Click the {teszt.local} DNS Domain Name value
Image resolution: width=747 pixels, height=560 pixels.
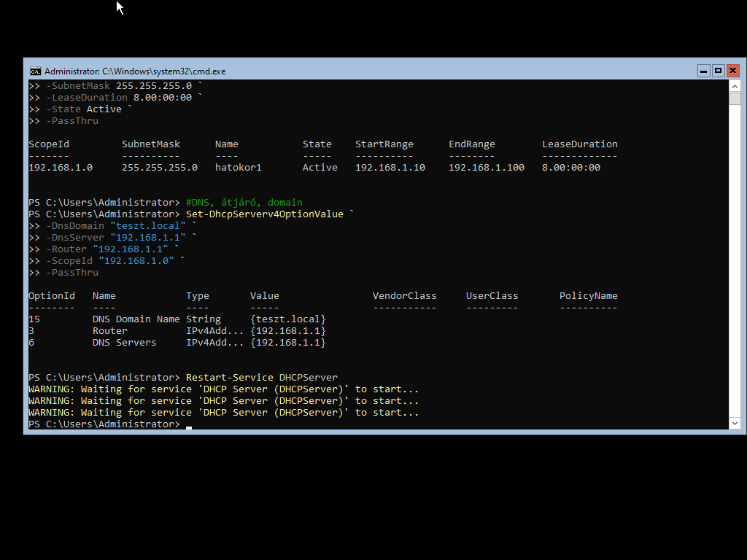(x=287, y=319)
